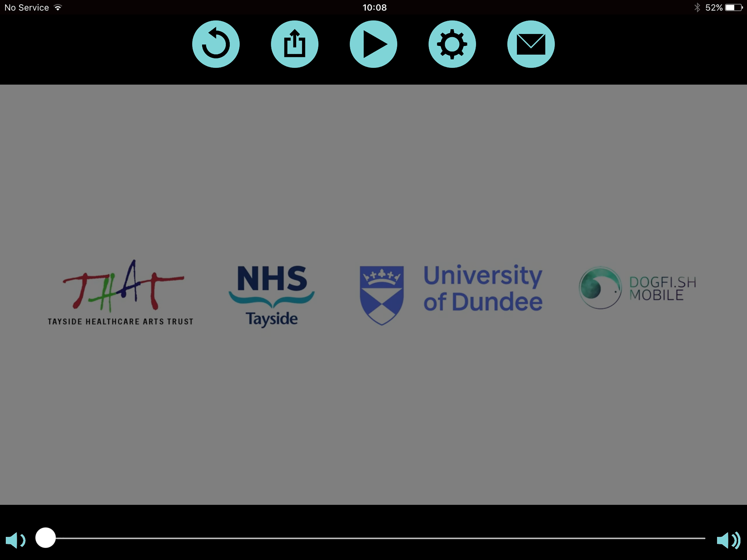Tap the 10:08 clock in status bar
The width and height of the screenshot is (747, 560).
[375, 7]
